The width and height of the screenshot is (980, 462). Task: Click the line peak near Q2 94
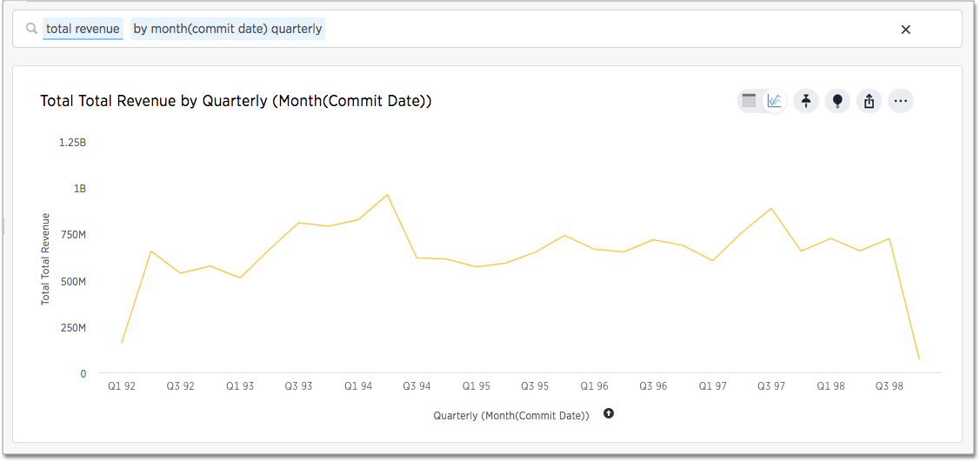tap(387, 195)
